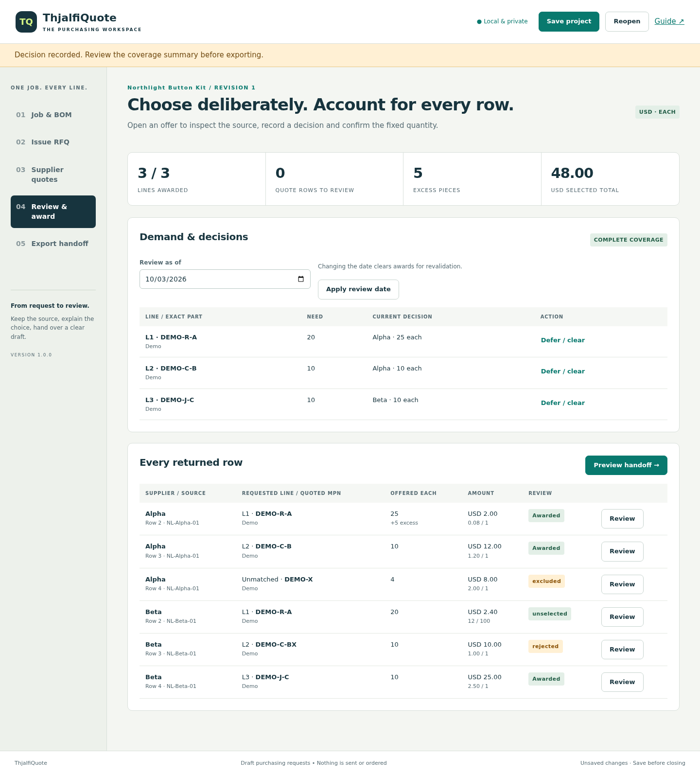Select step 04 Review & award
The height and width of the screenshot is (775, 700).
53,211
